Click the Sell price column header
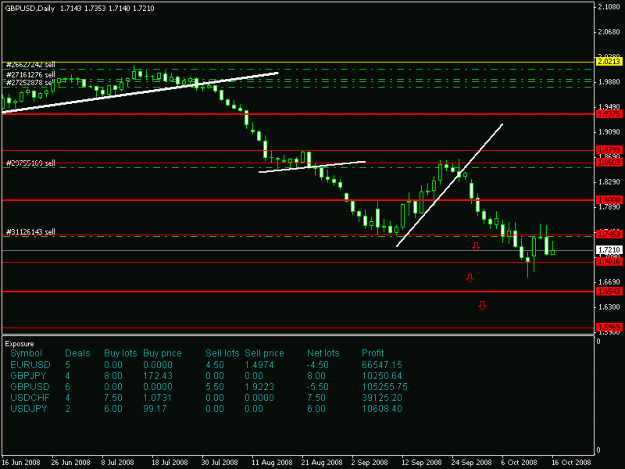This screenshot has height=469, width=625. [x=264, y=353]
